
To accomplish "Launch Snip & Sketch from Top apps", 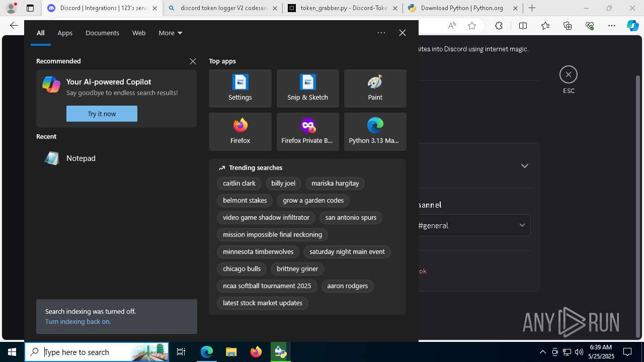I will (307, 88).
